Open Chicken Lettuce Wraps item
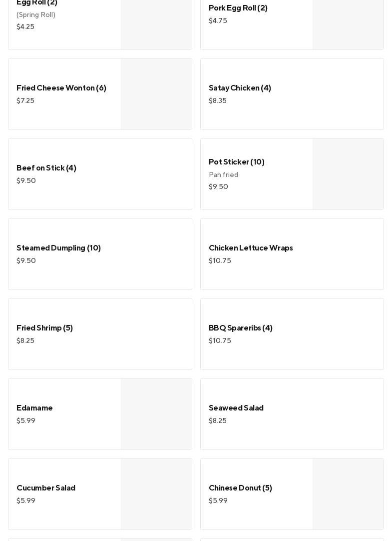Screen dimensions: 392x541 click(x=251, y=248)
